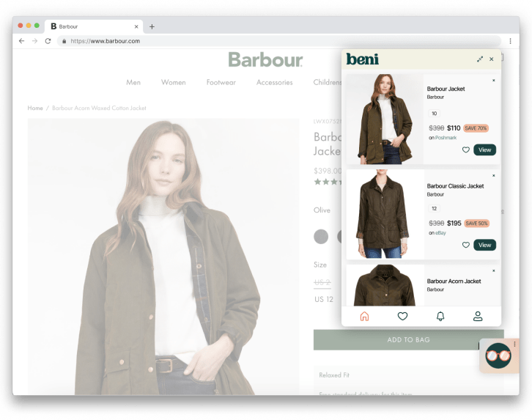Dismiss the Barbour Classic Jacket card
This screenshot has width=532, height=420.
493,176
